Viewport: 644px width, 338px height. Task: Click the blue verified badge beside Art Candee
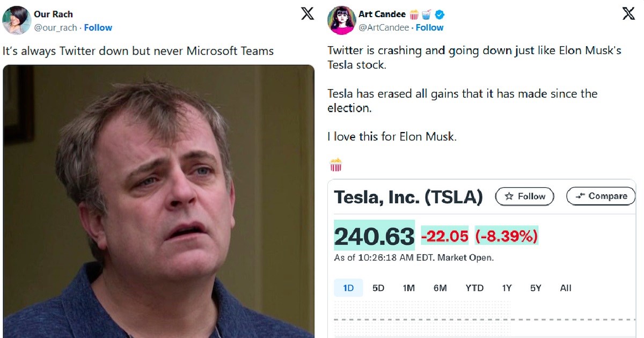tap(440, 14)
